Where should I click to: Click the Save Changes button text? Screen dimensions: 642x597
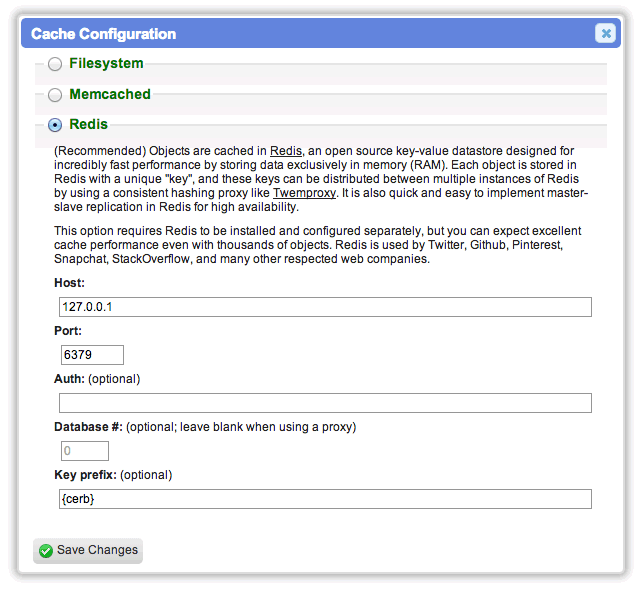[97, 550]
